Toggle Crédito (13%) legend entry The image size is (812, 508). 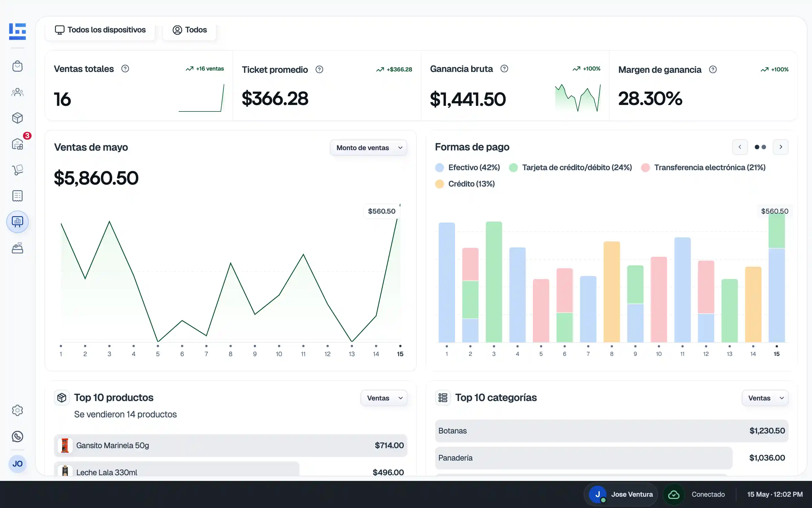(465, 184)
